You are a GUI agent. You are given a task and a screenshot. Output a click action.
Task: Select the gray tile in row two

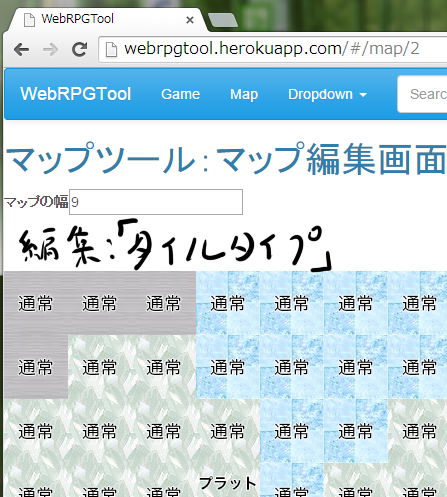pyautogui.click(x=36, y=367)
